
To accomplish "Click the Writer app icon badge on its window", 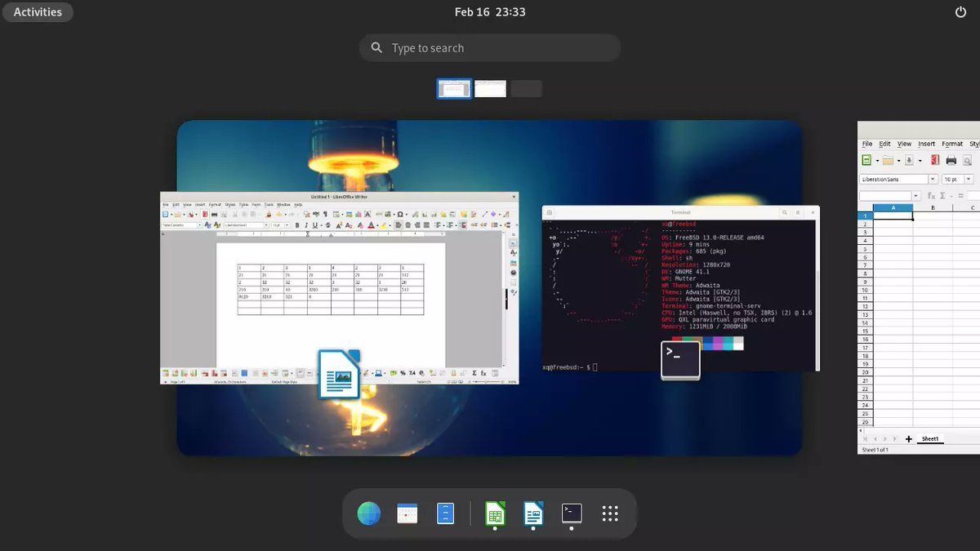I will tap(339, 374).
